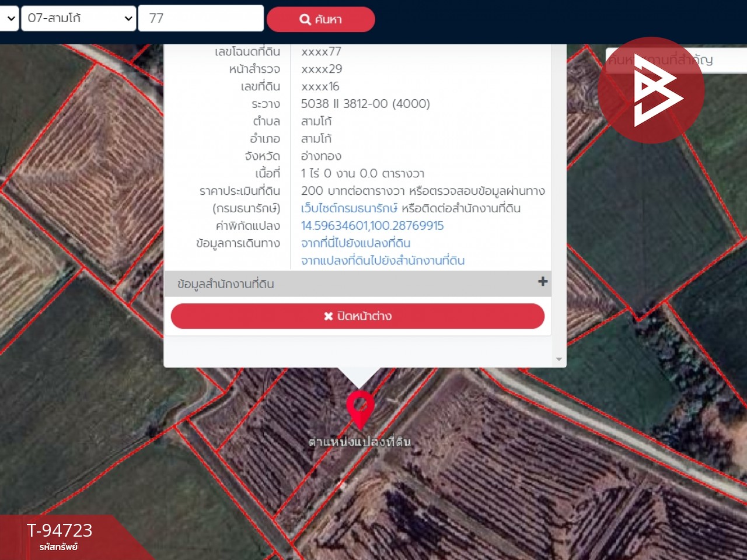Click the important-places search field on the map
Image resolution: width=747 pixels, height=560 pixels.
point(677,60)
